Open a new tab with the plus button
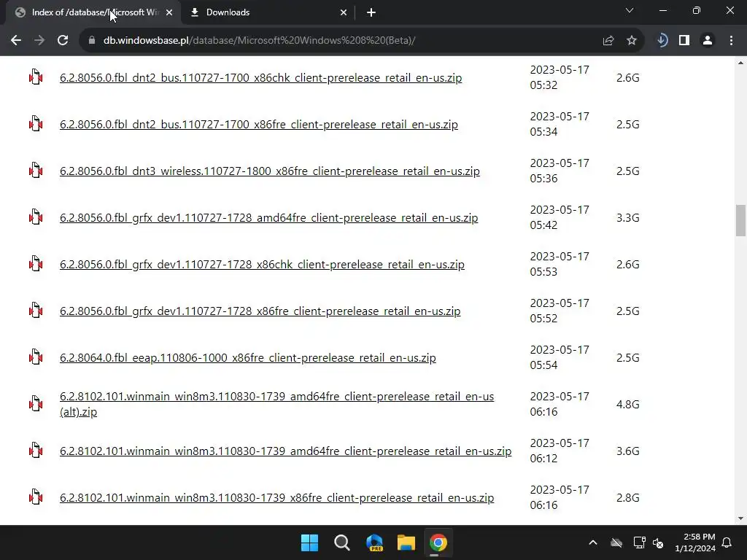The image size is (747, 560). [x=371, y=12]
